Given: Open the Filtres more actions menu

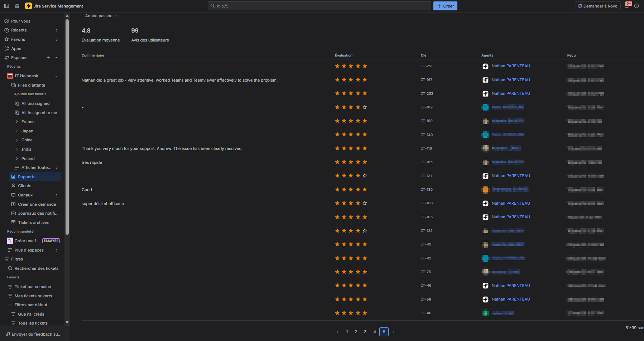Looking at the screenshot, I should tap(56, 259).
